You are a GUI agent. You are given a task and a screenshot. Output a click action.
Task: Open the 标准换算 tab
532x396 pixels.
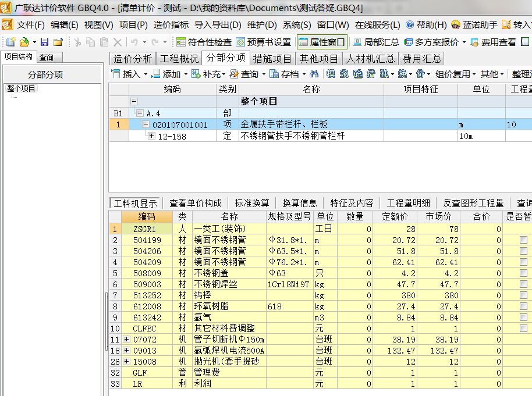pos(252,203)
